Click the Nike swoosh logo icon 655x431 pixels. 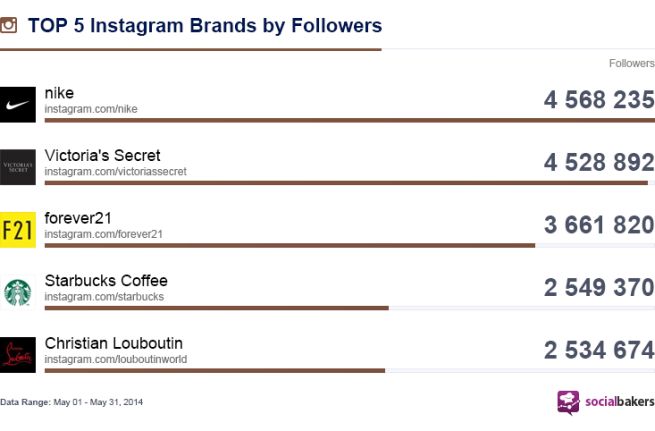click(x=17, y=104)
